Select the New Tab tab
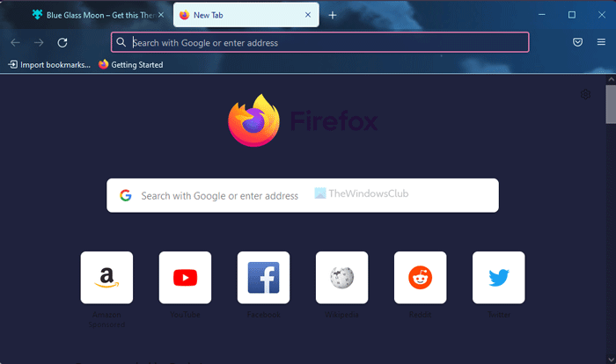616x364 pixels. 246,15
